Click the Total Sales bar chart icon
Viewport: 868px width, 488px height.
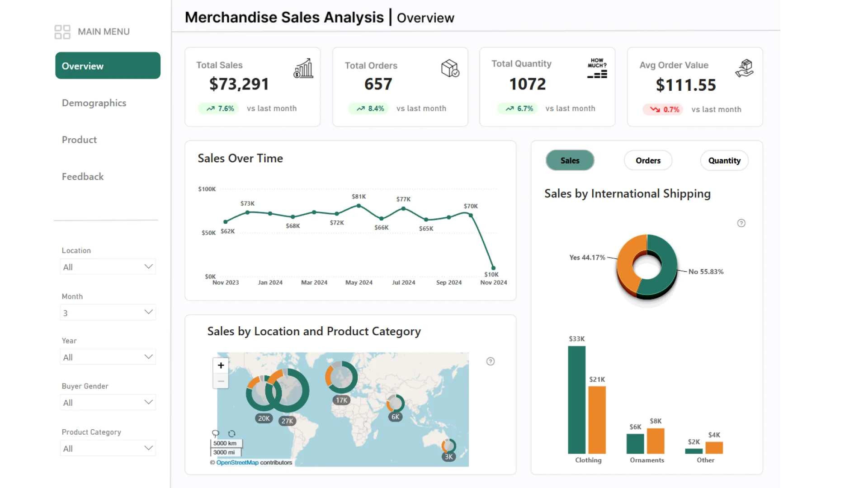(303, 68)
